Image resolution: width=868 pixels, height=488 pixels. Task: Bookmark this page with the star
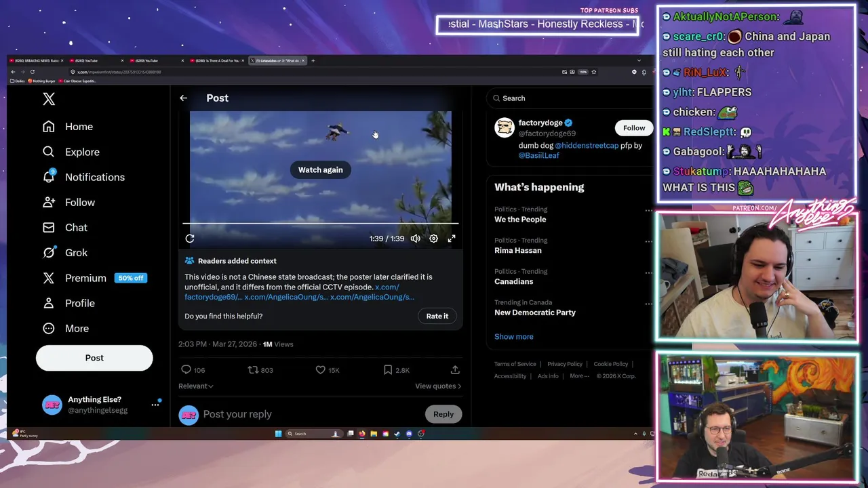point(593,72)
